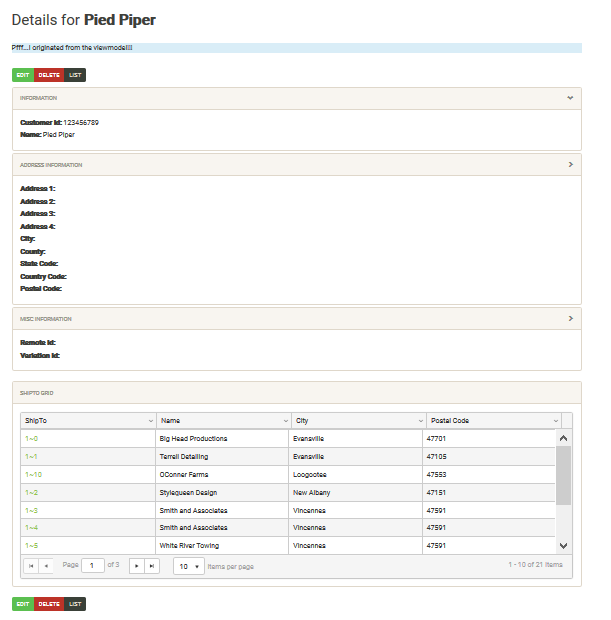
Task: Click the 47701 postal code cell
Action: click(x=489, y=439)
